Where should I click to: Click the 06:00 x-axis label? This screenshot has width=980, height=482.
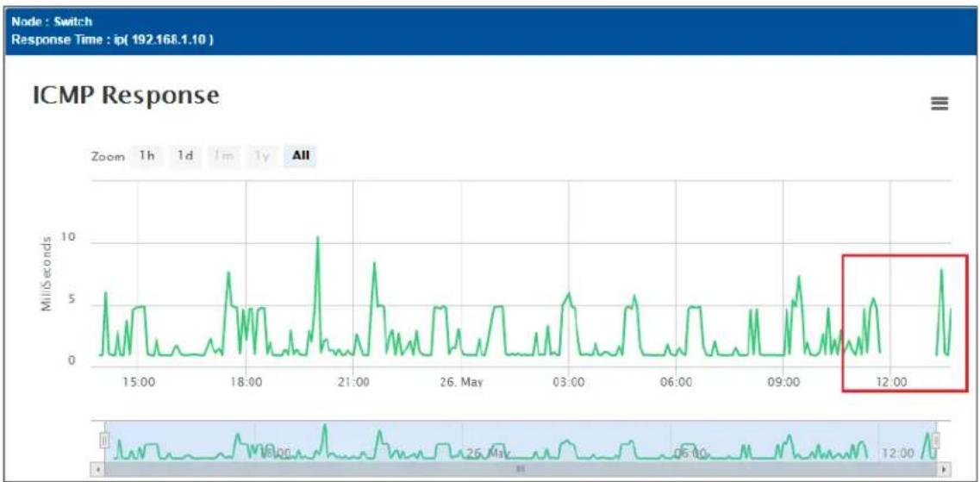coord(677,382)
